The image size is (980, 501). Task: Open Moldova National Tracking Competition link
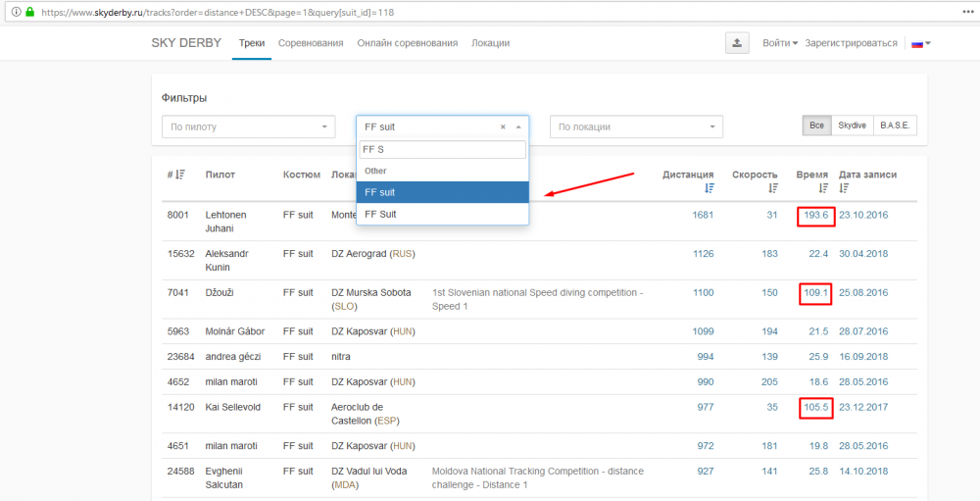[537, 478]
